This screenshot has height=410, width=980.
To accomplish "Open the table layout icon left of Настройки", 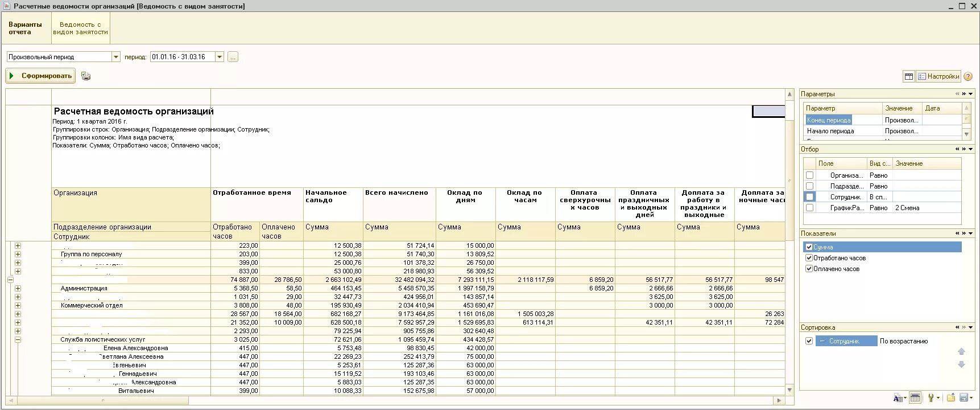I will pyautogui.click(x=909, y=76).
